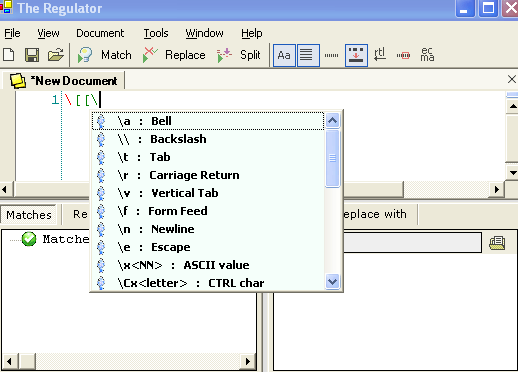Click the read-only field in the right pane
The image size is (518, 372).
[413, 242]
